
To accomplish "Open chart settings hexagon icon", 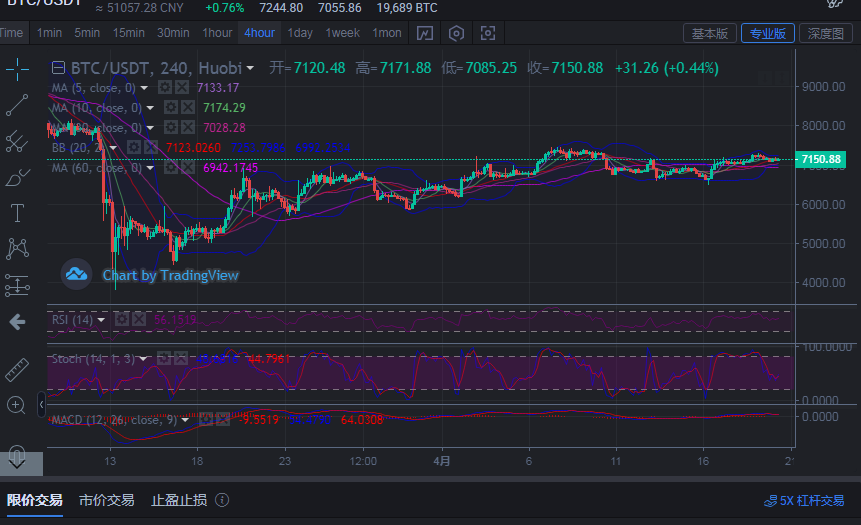I will pyautogui.click(x=456, y=33).
